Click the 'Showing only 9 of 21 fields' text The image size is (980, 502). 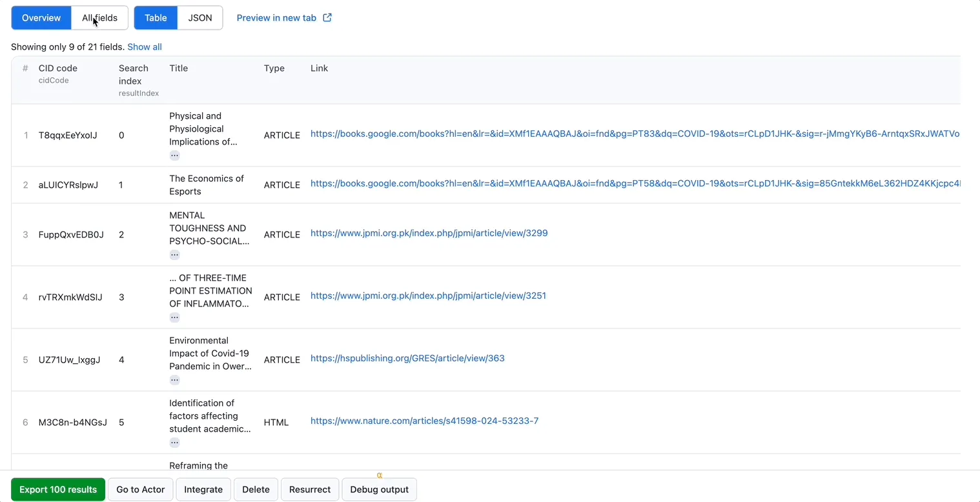[x=68, y=46]
